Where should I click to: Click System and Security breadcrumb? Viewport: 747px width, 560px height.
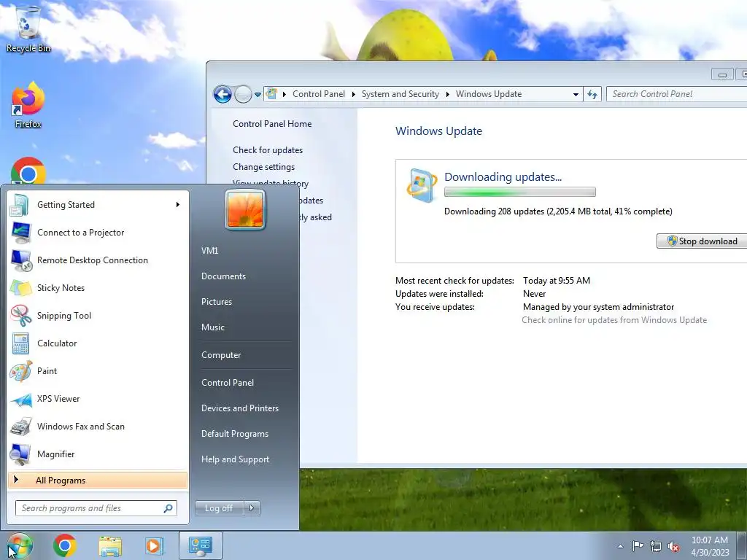(400, 94)
